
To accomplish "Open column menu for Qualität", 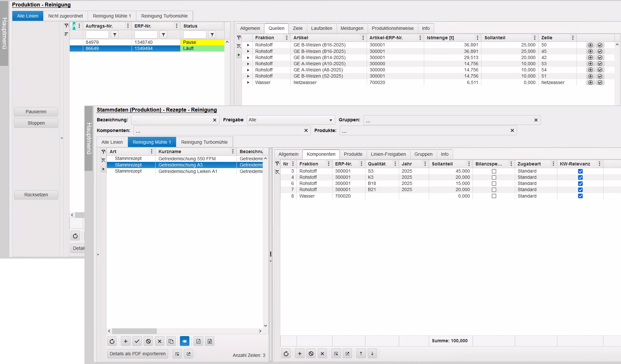I will [x=395, y=164].
